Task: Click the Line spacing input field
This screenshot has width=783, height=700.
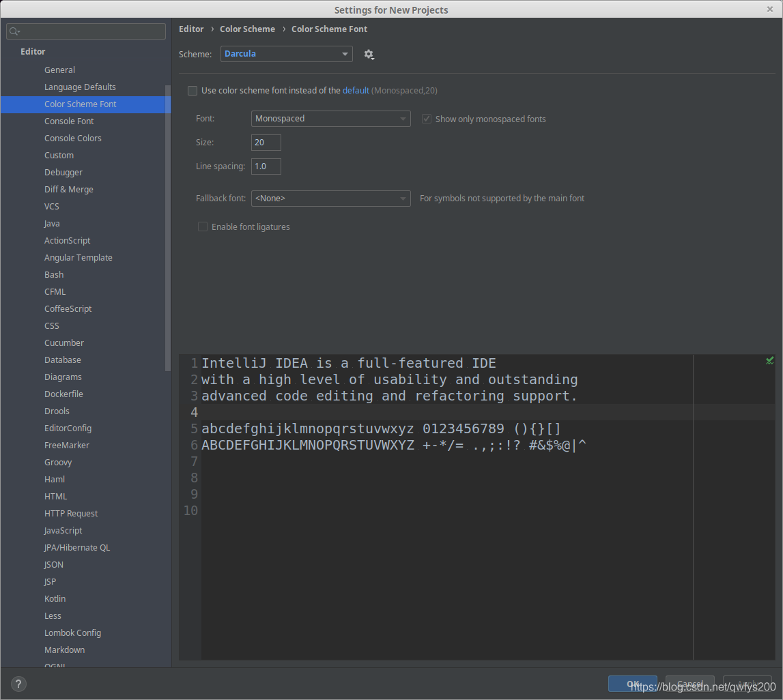Action: pos(266,166)
